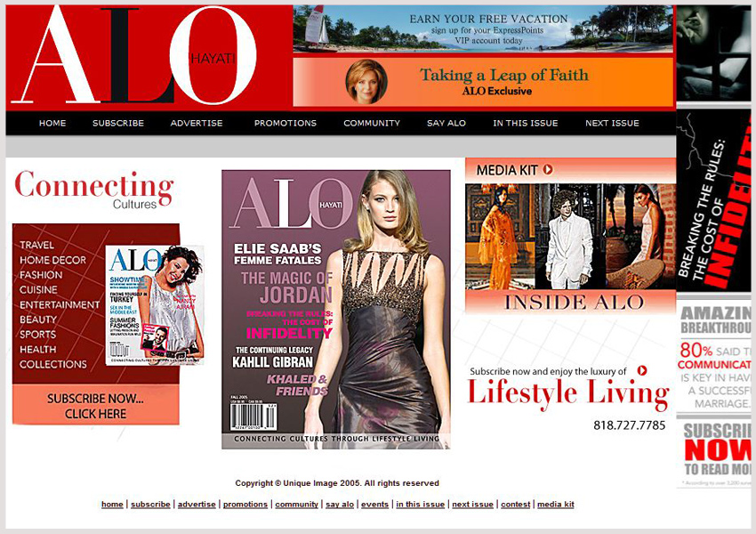The image size is (756, 534).
Task: Select 'HEALTH' in the red category list
Action: click(37, 349)
